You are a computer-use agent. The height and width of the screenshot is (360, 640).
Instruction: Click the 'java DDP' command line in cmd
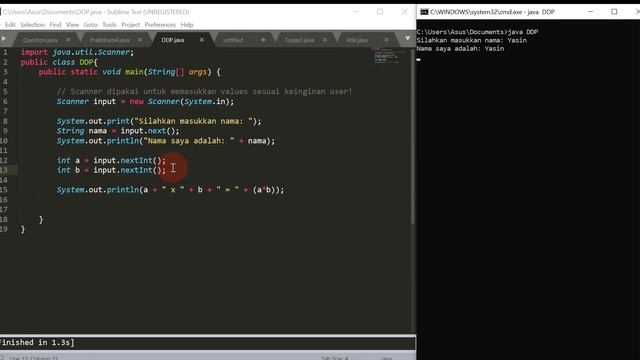477,32
